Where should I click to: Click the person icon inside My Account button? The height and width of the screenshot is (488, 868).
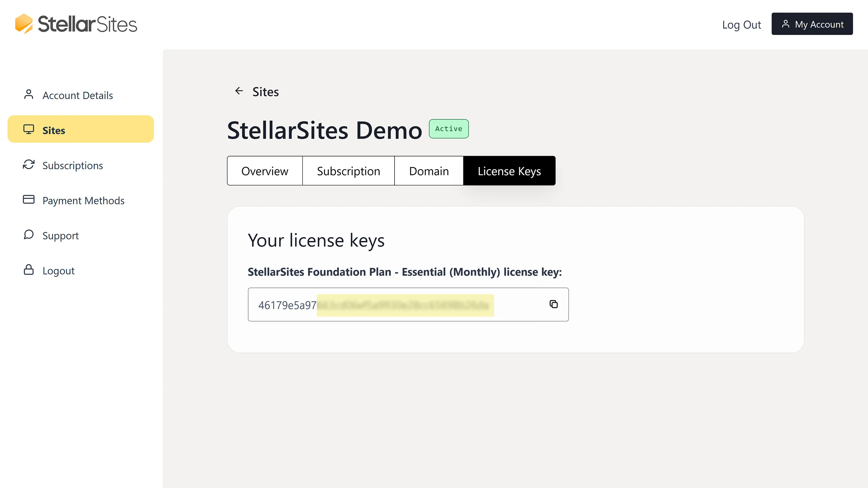(x=786, y=24)
